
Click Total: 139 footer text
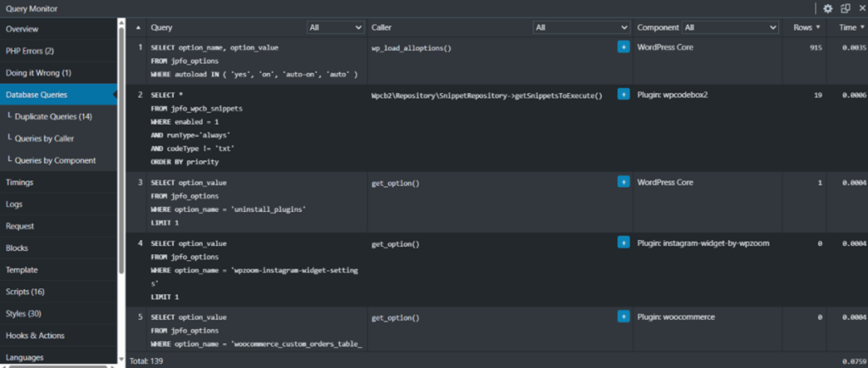pyautogui.click(x=146, y=361)
